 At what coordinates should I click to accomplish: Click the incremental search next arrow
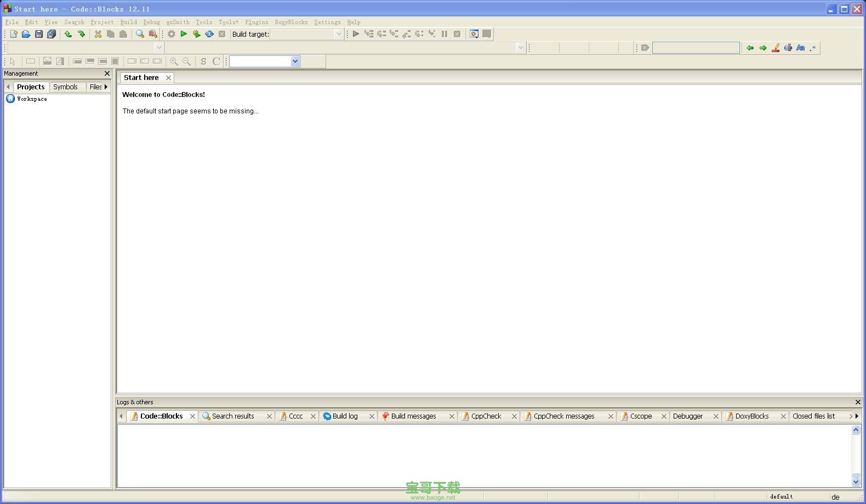(762, 48)
